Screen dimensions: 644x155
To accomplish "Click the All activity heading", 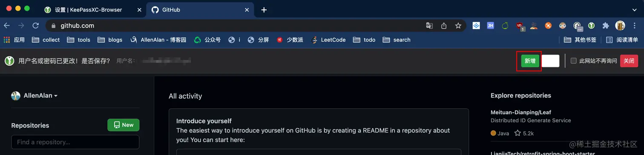I will point(185,96).
